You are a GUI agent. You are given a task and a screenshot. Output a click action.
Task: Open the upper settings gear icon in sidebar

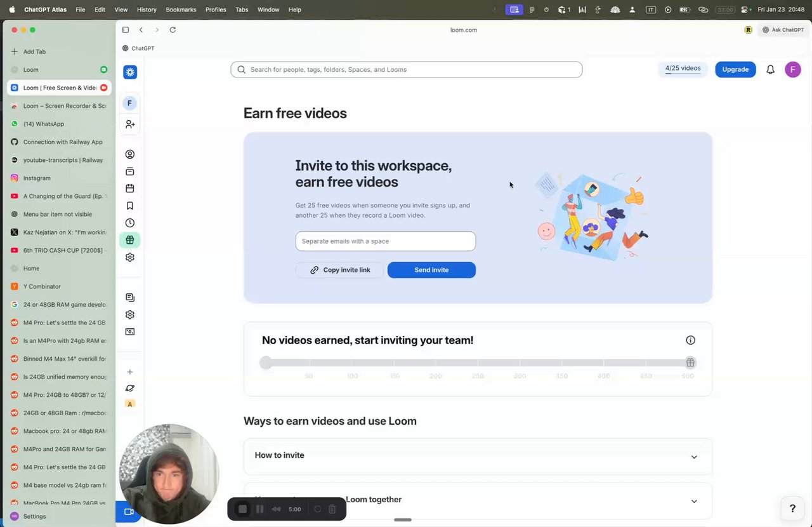pos(130,257)
